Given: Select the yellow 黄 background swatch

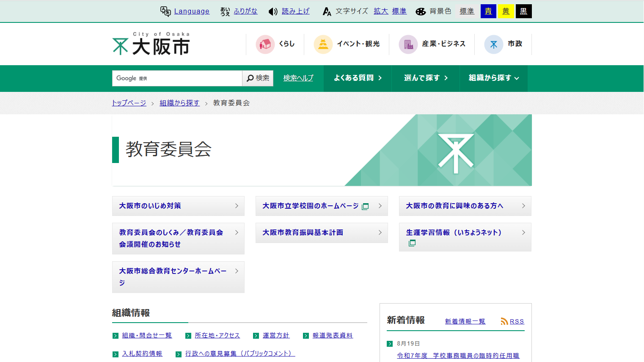Looking at the screenshot, I should (506, 11).
